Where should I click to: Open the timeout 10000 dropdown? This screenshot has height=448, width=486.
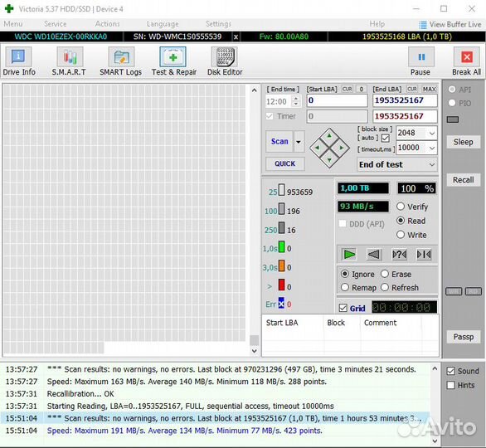(x=432, y=148)
